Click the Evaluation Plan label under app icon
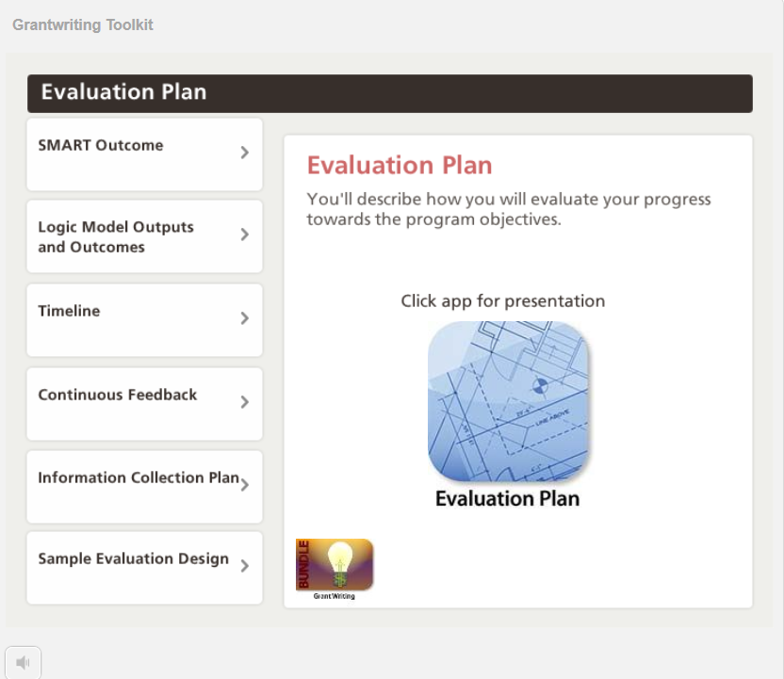 508,498
